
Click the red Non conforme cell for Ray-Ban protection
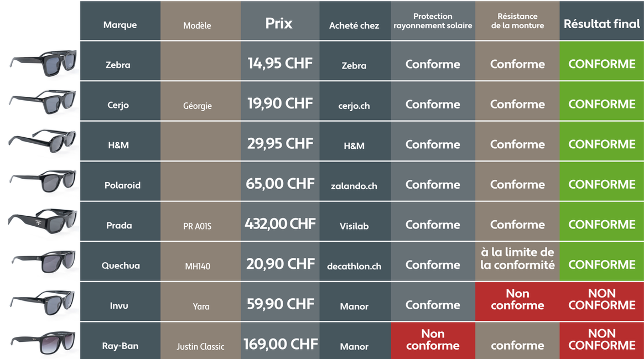(x=433, y=341)
